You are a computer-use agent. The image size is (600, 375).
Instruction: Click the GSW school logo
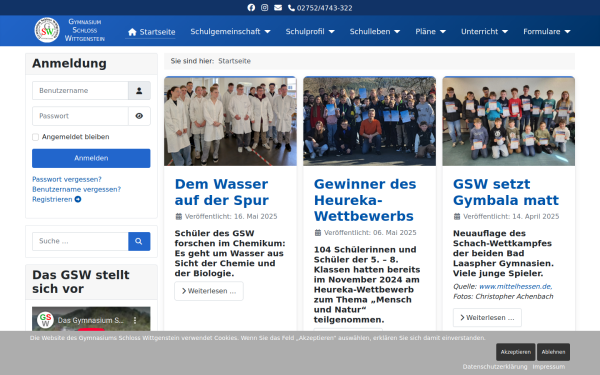tap(47, 30)
